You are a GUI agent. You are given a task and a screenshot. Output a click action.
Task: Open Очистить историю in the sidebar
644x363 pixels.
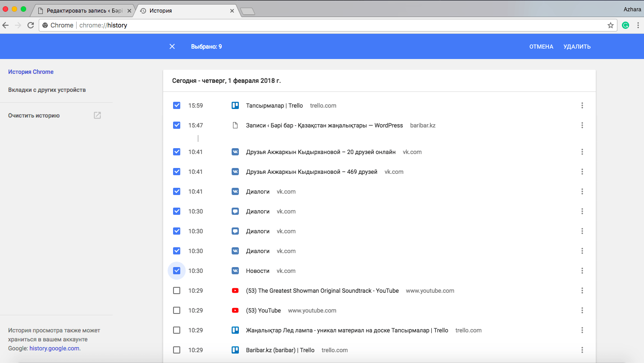34,115
